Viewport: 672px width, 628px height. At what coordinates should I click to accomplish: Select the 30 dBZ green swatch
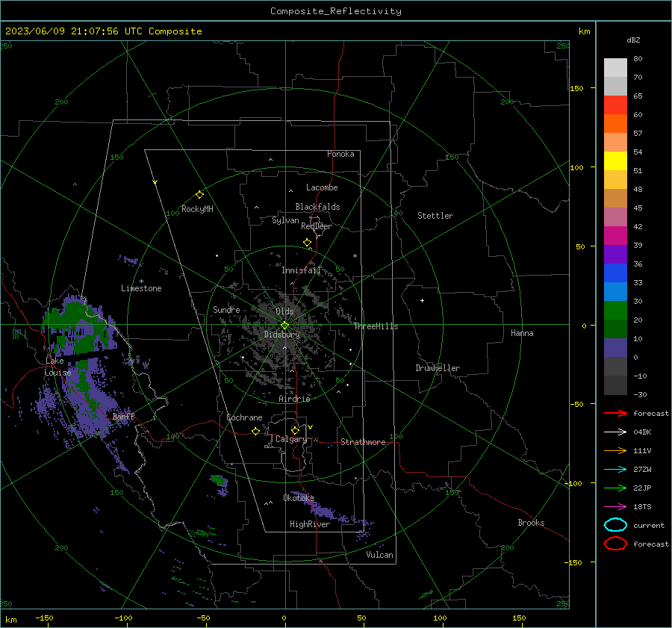615,310
